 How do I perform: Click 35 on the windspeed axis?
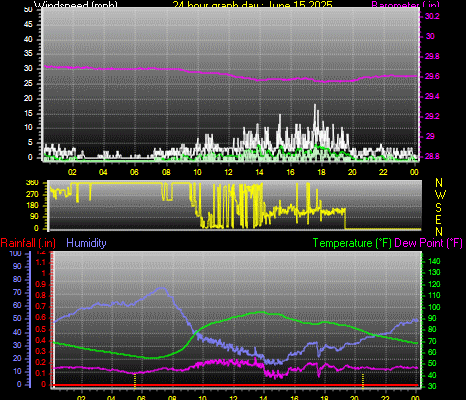tap(28, 53)
